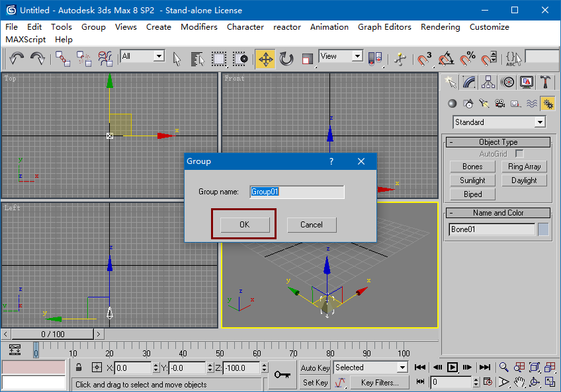Choose Cameras create category
Viewport: 561px width, 392px height.
click(x=500, y=104)
